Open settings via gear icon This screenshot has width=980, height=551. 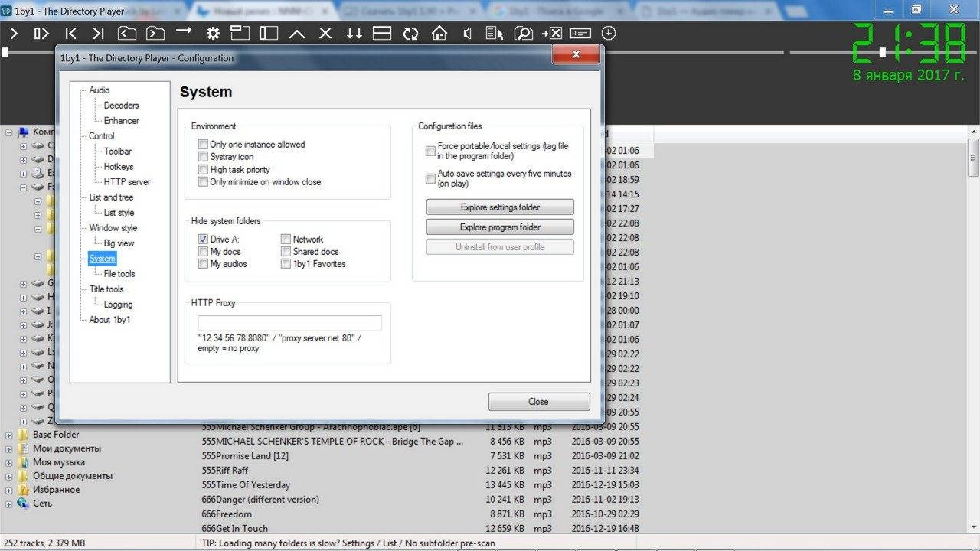coord(213,34)
